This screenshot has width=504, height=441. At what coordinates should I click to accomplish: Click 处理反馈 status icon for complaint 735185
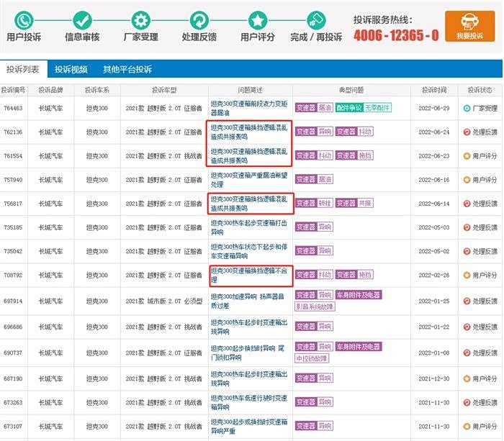[x=467, y=227]
